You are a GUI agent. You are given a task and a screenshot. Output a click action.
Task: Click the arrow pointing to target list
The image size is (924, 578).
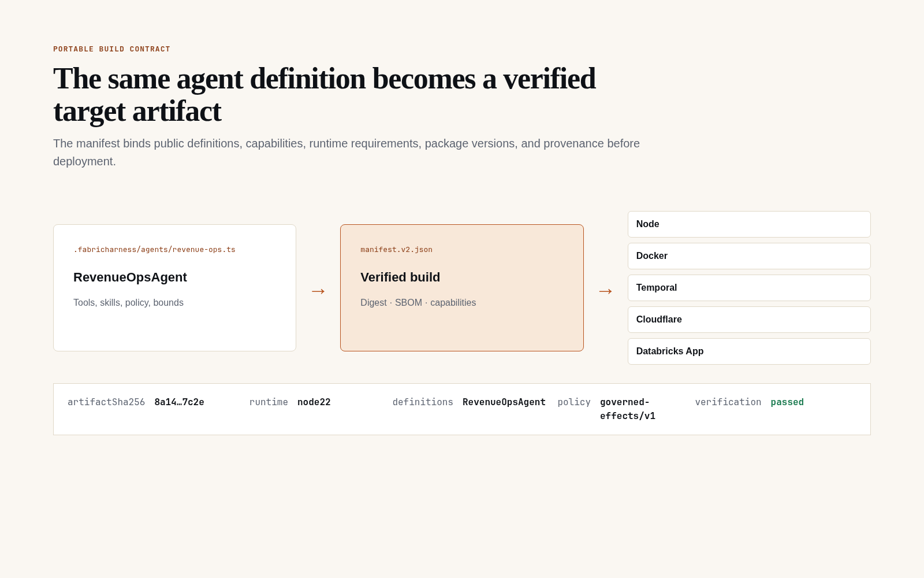coord(605,291)
